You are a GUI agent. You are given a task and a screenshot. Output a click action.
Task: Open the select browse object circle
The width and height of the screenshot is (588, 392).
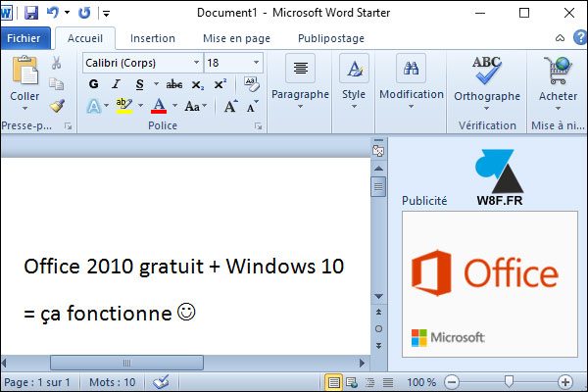pyautogui.click(x=378, y=328)
